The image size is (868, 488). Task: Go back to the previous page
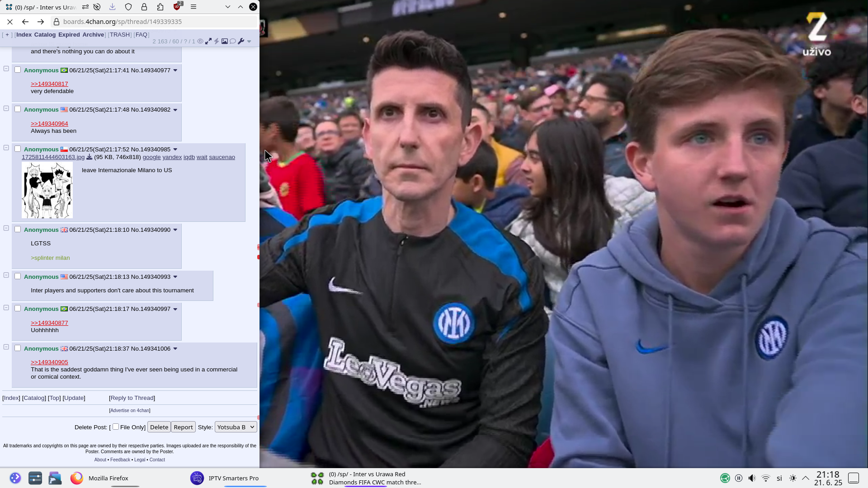pyautogui.click(x=25, y=22)
